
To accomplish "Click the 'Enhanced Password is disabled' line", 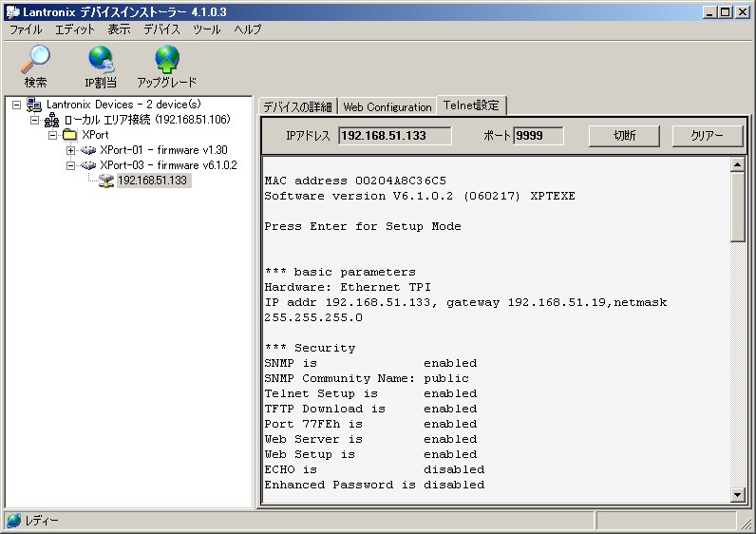I will tap(374, 485).
